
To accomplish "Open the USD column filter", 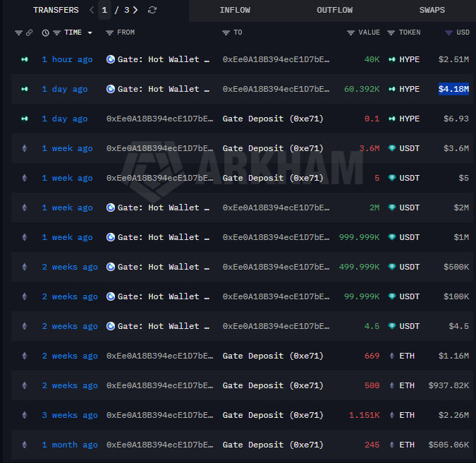I will point(448,32).
